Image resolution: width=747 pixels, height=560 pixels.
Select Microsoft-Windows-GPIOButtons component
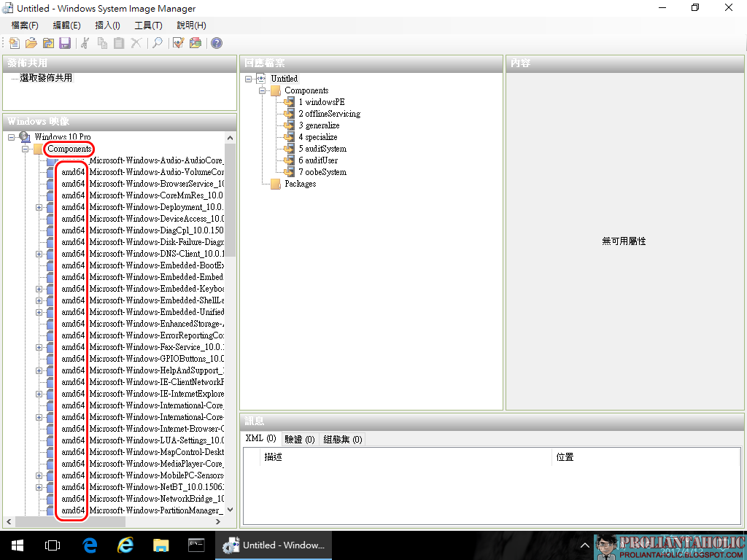pyautogui.click(x=142, y=359)
